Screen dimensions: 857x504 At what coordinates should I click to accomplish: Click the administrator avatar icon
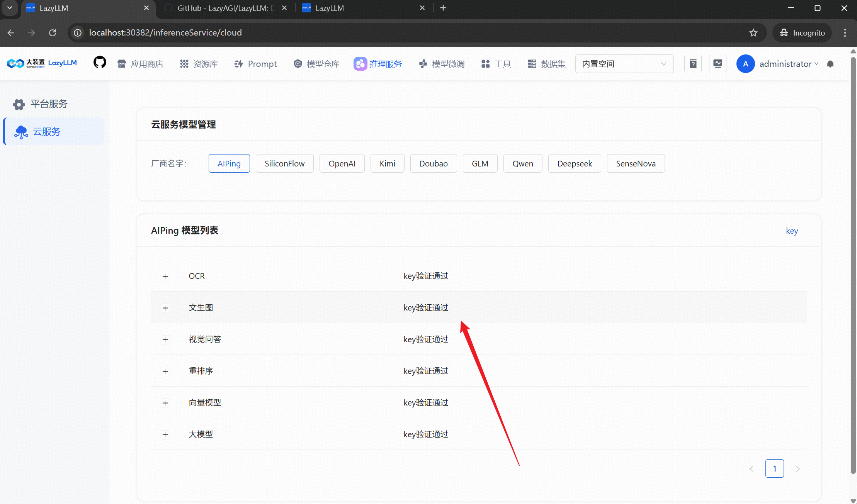(x=745, y=64)
